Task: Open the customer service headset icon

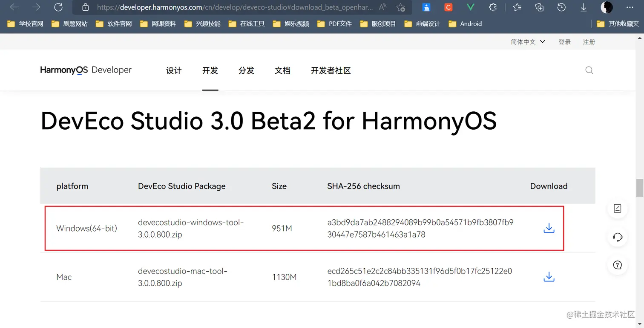Action: (618, 237)
